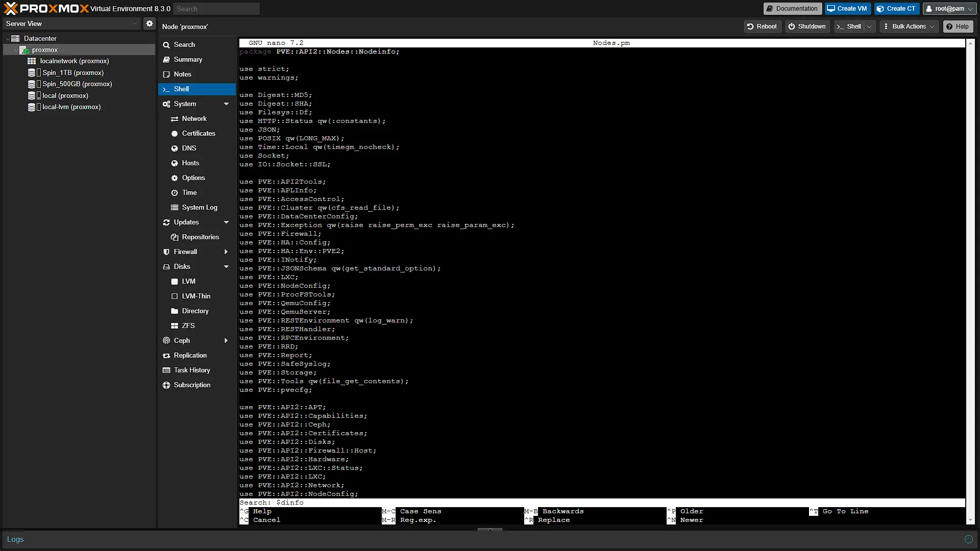The image size is (980, 551).
Task: Open the Replication menu item
Action: pyautogui.click(x=197, y=356)
